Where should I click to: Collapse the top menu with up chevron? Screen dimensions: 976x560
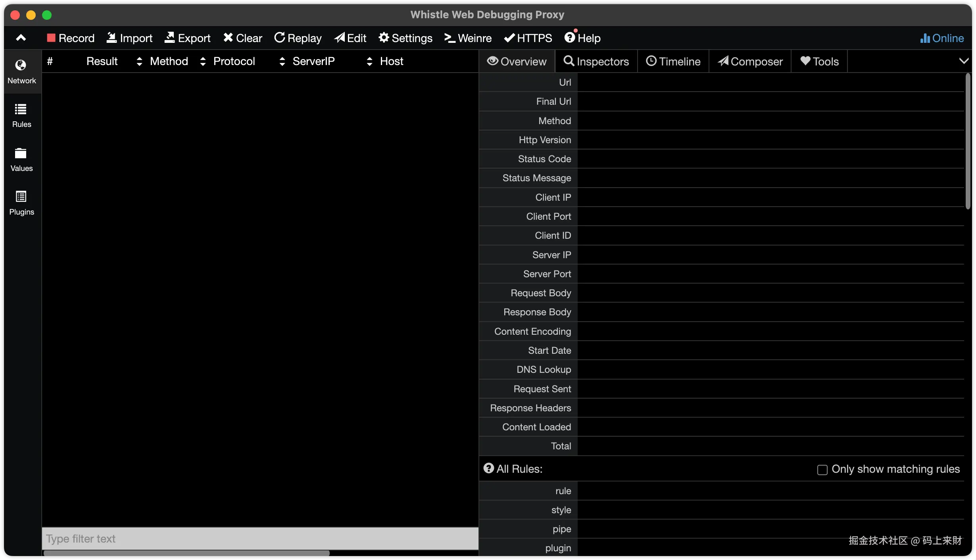coord(21,38)
